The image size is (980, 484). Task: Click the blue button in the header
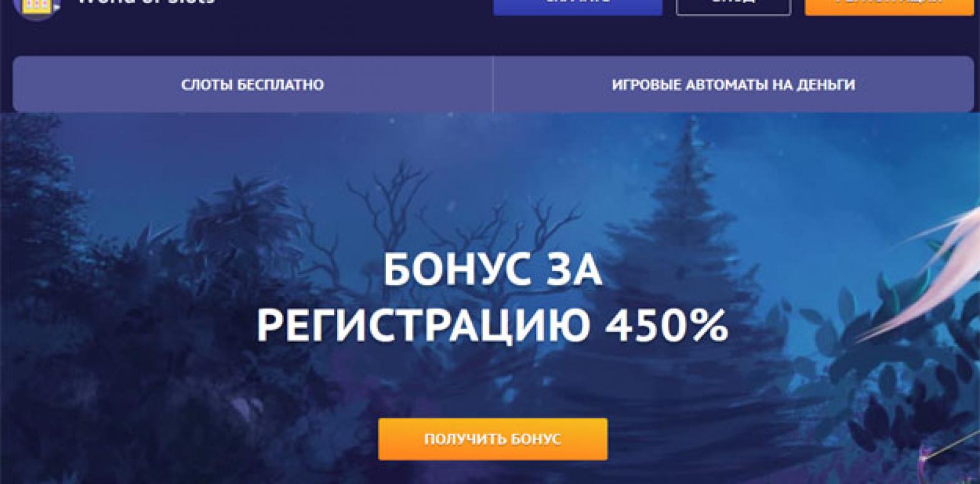pyautogui.click(x=577, y=7)
